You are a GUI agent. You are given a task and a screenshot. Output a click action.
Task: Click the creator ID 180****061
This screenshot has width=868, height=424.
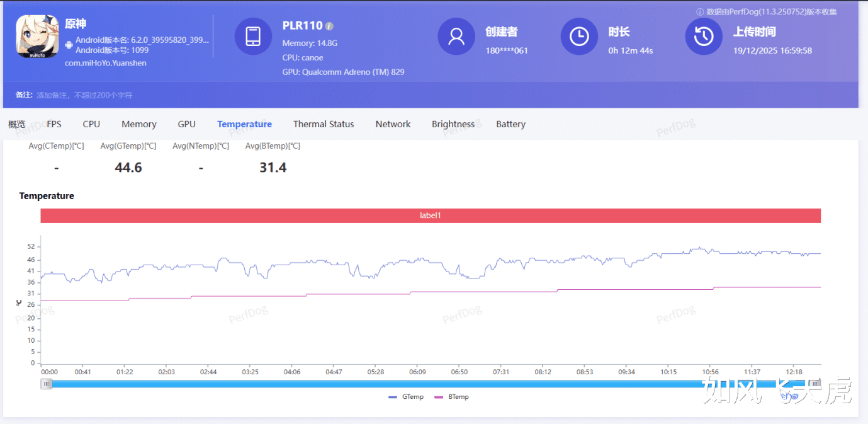(507, 50)
